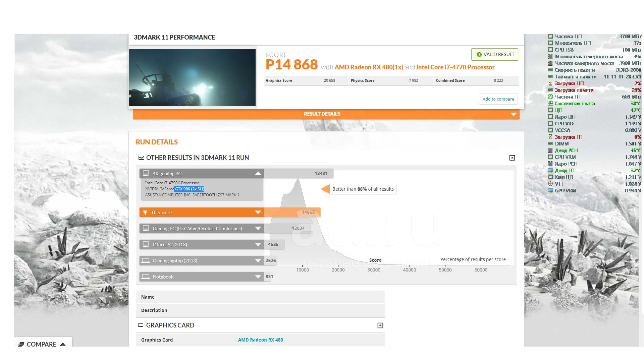
Task: Click the Загрузка ЦП hourglass icon in overlay
Action: (x=550, y=83)
